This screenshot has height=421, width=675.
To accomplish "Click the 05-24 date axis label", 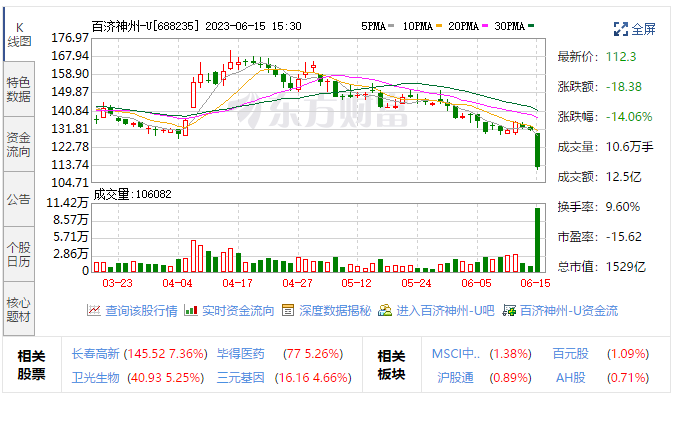I will [416, 283].
